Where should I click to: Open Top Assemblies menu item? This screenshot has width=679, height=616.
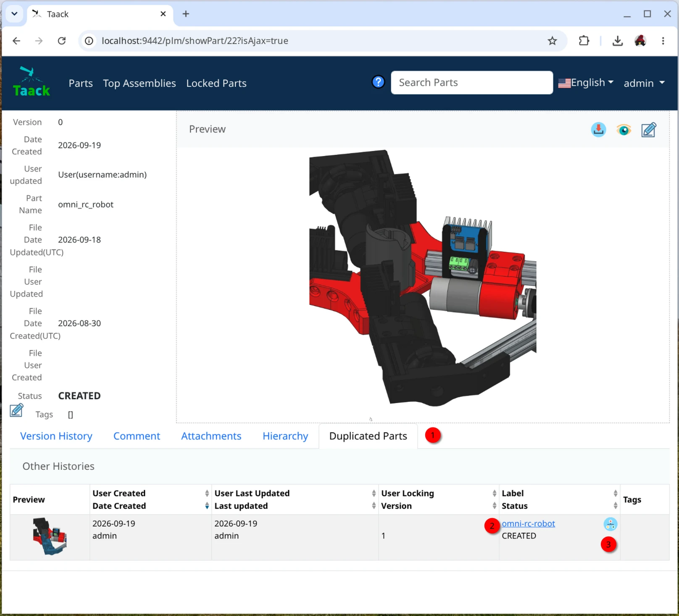(139, 83)
